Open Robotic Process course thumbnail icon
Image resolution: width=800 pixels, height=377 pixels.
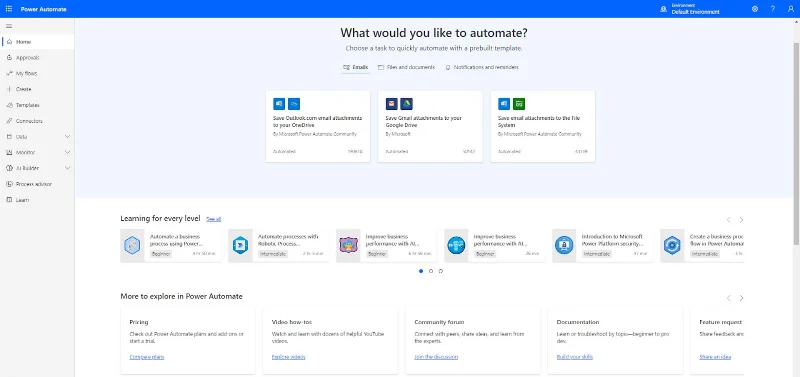(x=240, y=246)
